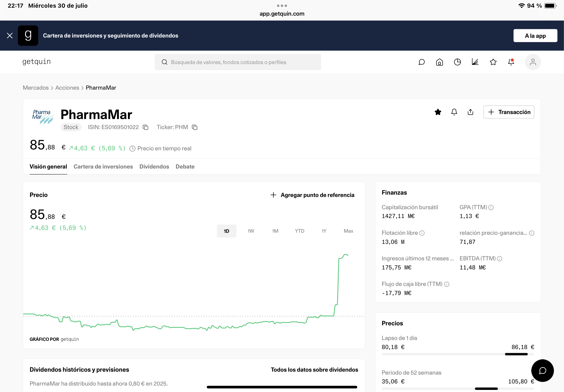Image resolution: width=564 pixels, height=392 pixels.
Task: Show info for Flujo de caja libre
Action: (x=447, y=284)
